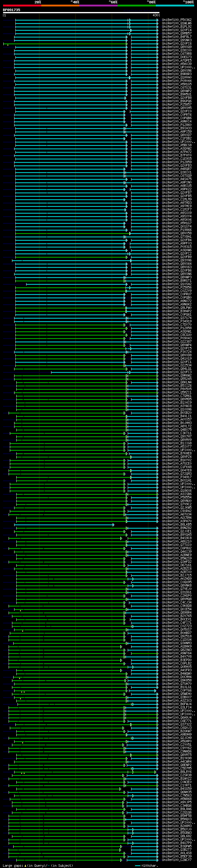Click the UniRef100_Q8VXQ9 hit label
197x868 pixels.
click(176, 47)
